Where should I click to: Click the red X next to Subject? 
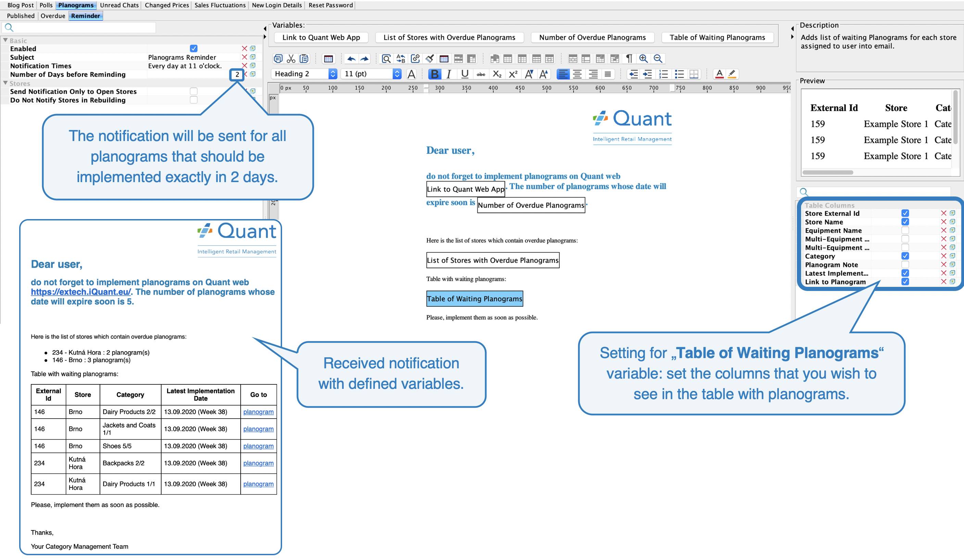click(244, 57)
